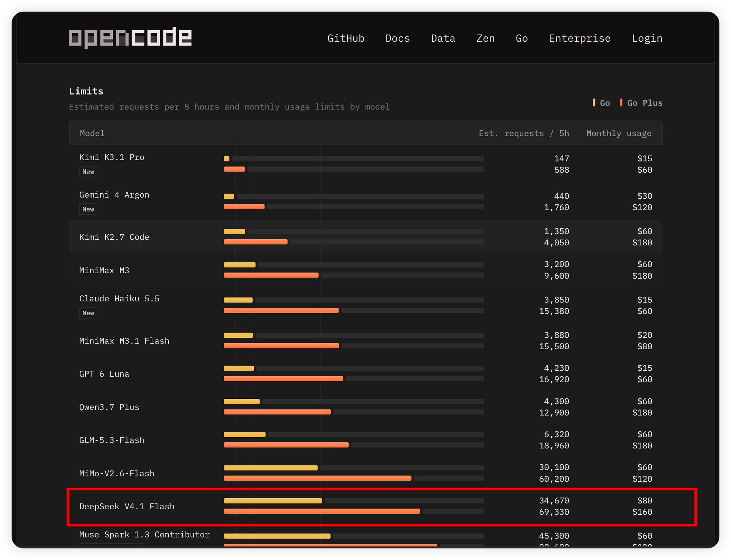Screen dimensions: 731x560
Task: Select Muse Spark 1.3 Contributor model name
Action: coord(145,535)
